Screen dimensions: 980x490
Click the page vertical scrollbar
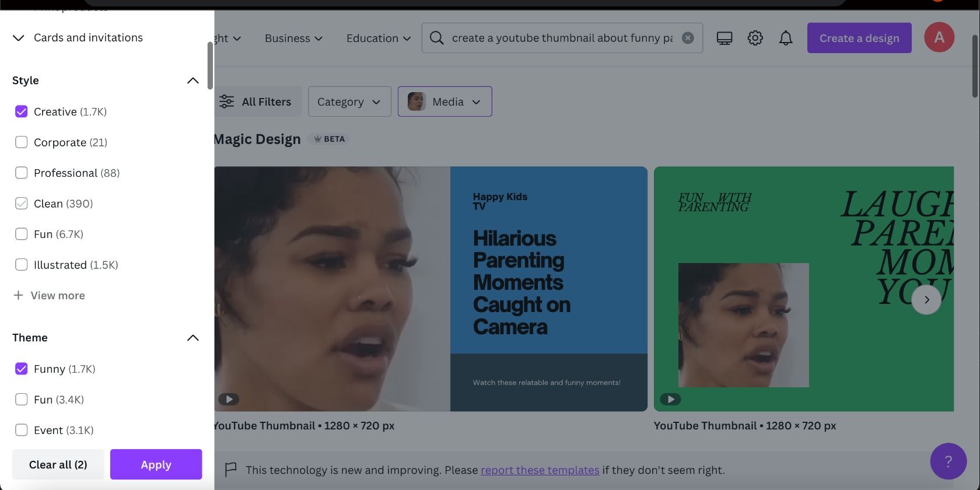point(975,66)
